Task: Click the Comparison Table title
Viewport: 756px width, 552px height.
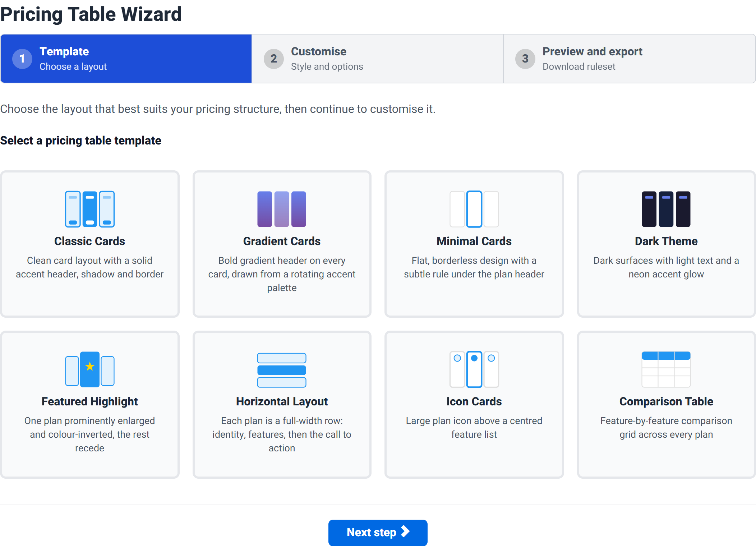Action: tap(666, 401)
